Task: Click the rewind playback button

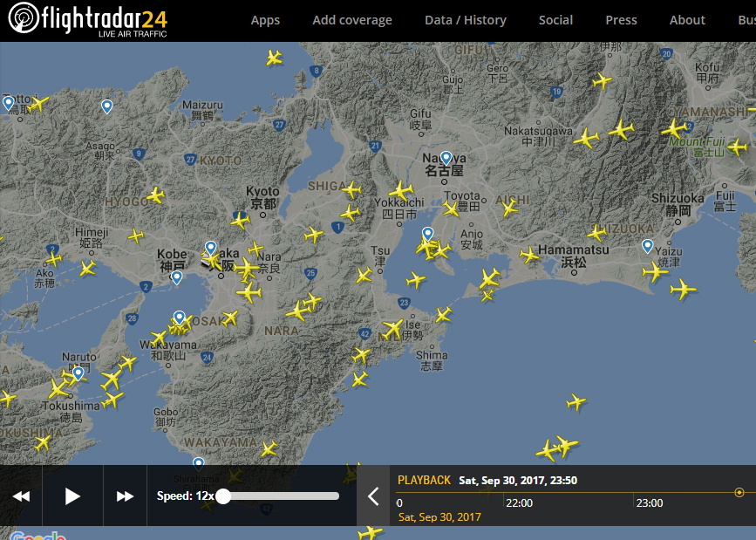Action: (21, 496)
